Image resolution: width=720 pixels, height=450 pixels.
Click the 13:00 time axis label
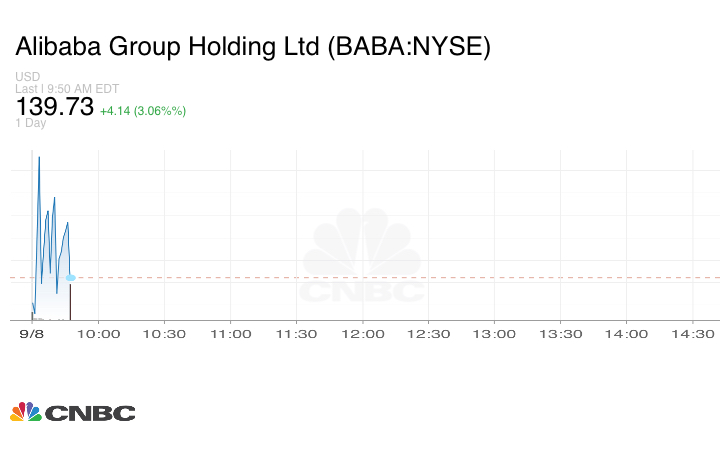[495, 334]
